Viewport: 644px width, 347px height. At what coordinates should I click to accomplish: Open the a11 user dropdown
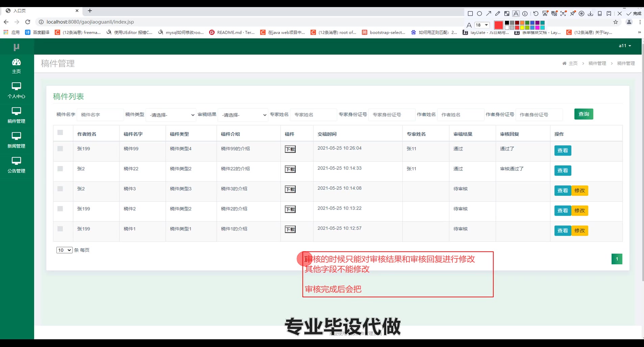[x=625, y=46]
